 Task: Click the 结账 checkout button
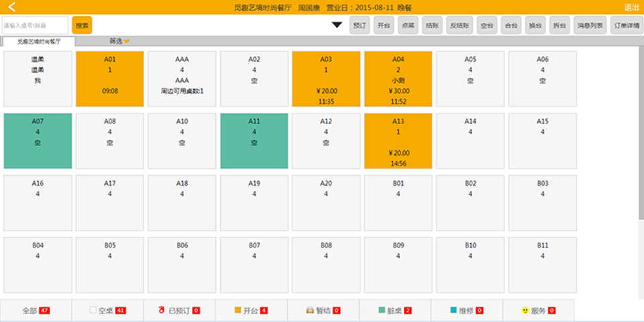click(432, 25)
